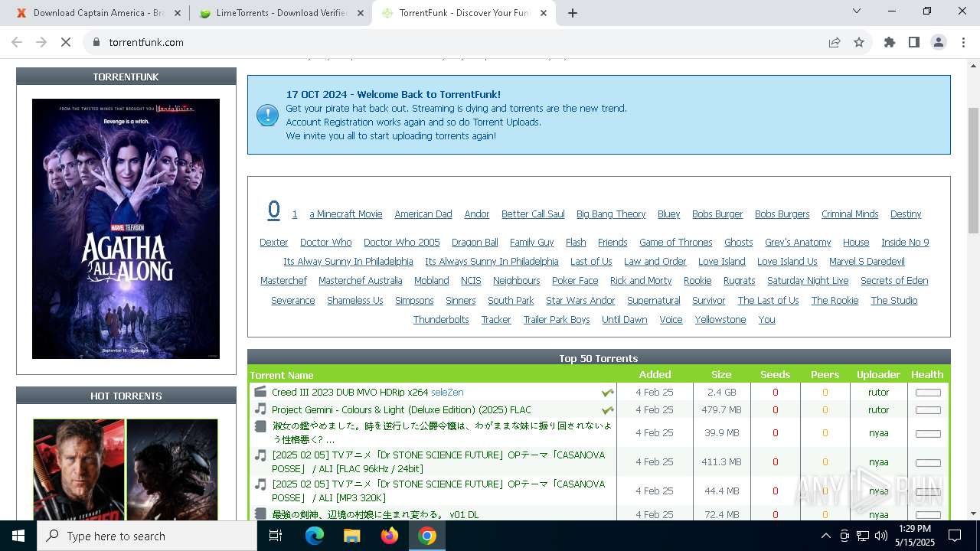980x551 pixels.
Task: Show hidden system tray icons
Action: pyautogui.click(x=825, y=536)
